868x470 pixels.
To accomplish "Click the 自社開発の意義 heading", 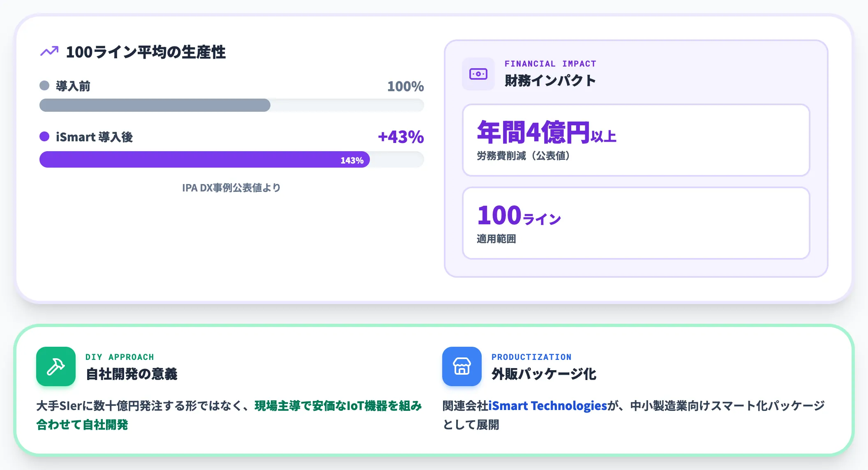I will [132, 374].
